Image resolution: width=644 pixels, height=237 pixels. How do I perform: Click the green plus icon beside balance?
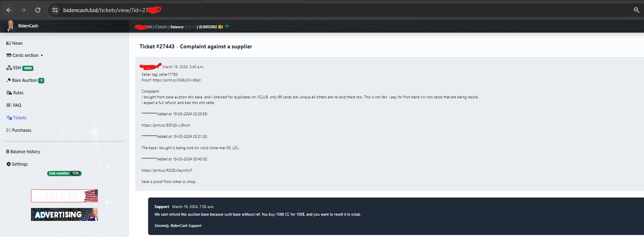tap(227, 26)
